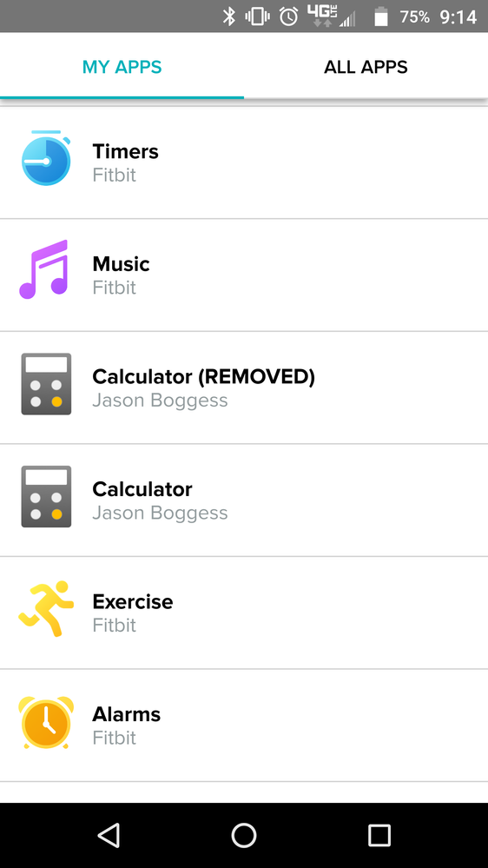Tap the Calculator (REMOVED) app icon
The height and width of the screenshot is (868, 488).
tap(47, 384)
